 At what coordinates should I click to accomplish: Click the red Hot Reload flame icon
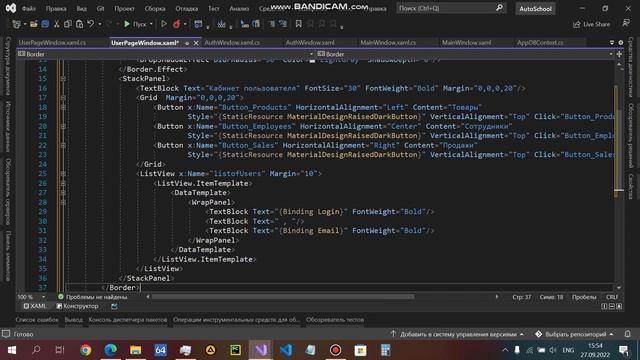tap(176, 24)
